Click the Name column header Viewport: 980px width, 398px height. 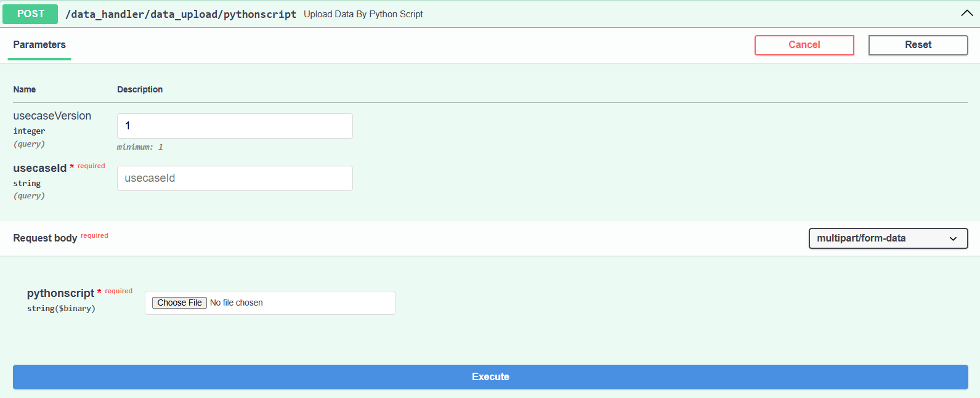pos(25,89)
